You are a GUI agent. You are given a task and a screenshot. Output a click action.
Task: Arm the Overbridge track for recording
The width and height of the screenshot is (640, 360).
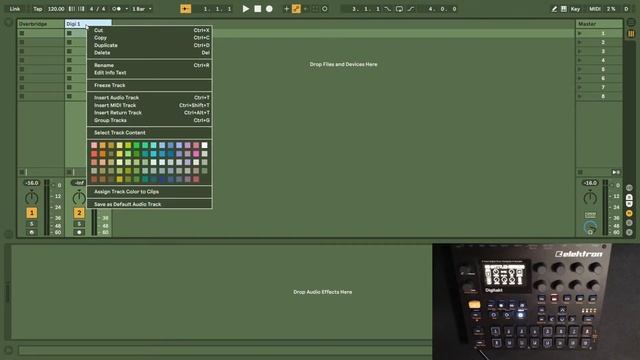(31, 232)
